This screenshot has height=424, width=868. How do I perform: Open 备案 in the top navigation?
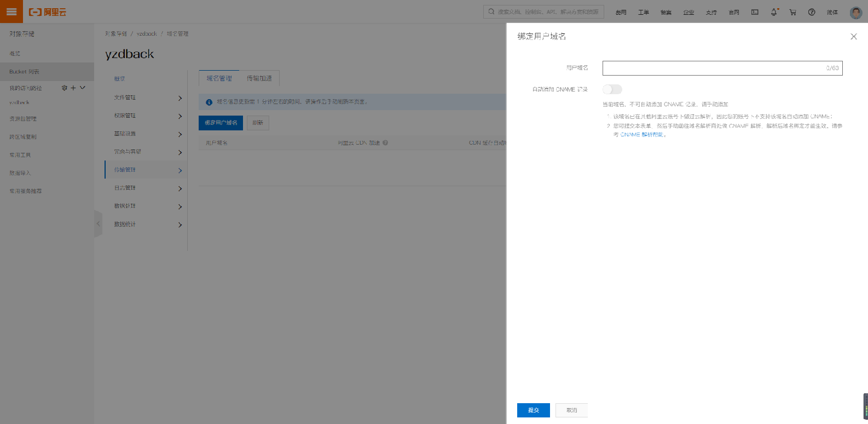(666, 12)
